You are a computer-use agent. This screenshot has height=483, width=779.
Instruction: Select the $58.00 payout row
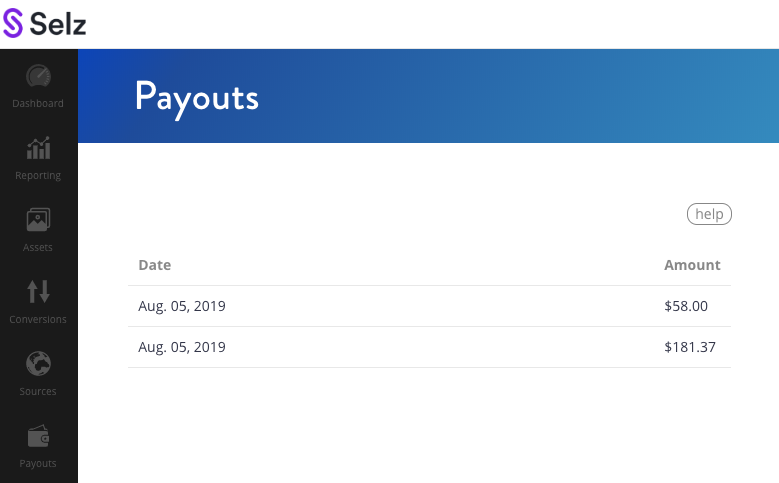[429, 306]
